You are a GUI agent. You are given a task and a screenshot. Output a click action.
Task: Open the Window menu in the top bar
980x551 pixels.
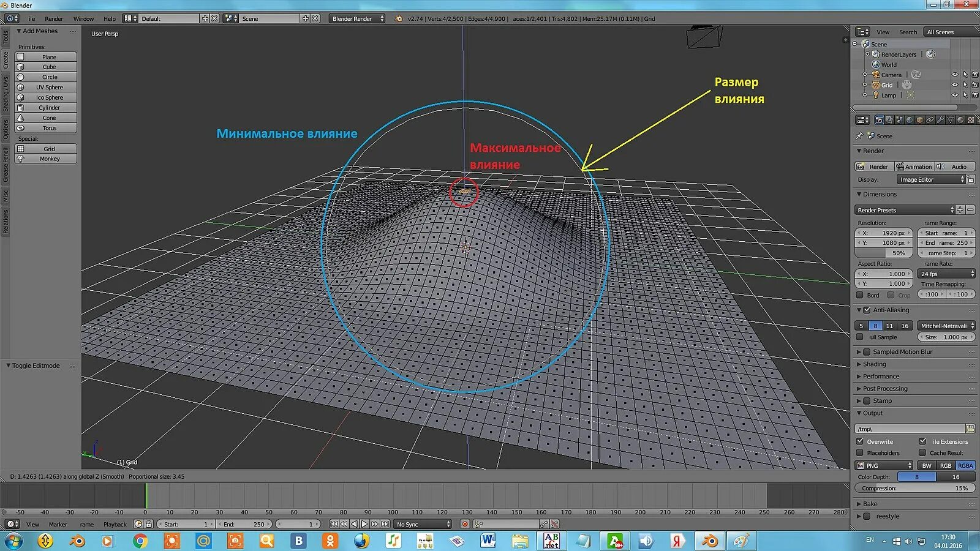(x=83, y=18)
